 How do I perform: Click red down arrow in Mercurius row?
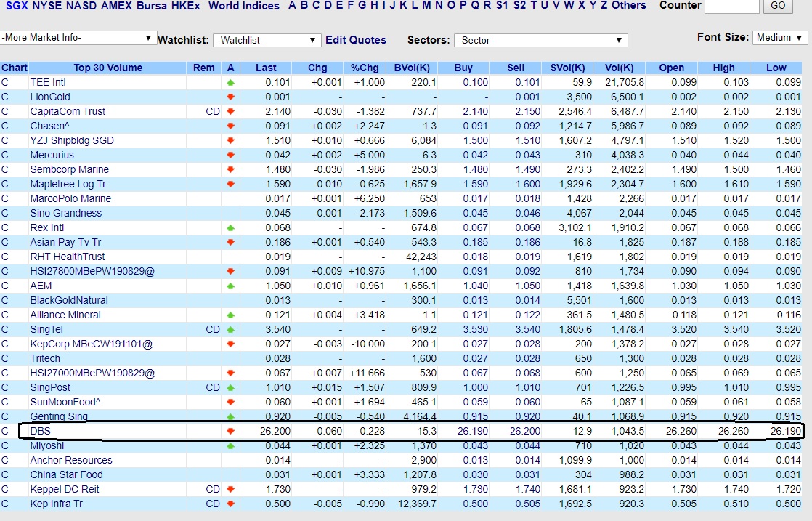point(230,155)
